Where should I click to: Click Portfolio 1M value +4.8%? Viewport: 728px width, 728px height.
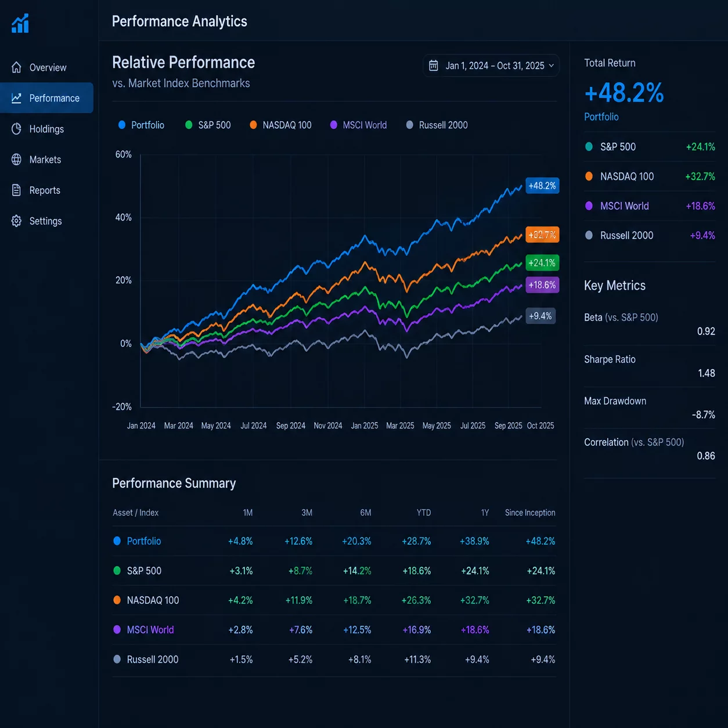240,541
